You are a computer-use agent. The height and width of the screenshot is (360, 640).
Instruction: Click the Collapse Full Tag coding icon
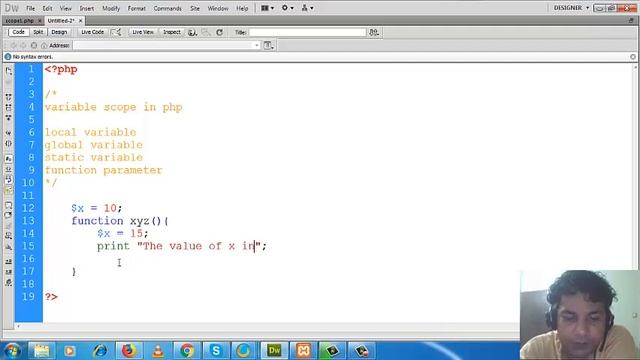pos(9,97)
